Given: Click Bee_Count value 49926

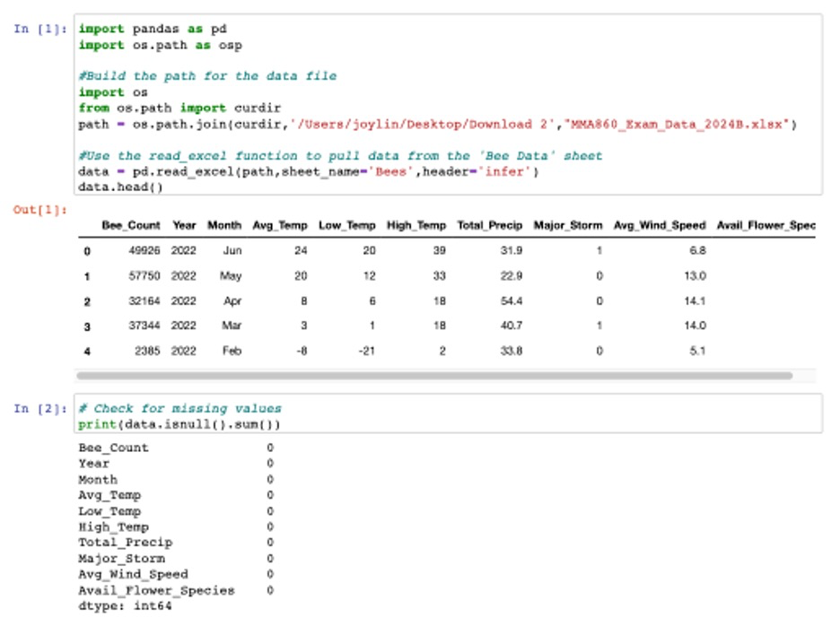Looking at the screenshot, I should [x=144, y=250].
